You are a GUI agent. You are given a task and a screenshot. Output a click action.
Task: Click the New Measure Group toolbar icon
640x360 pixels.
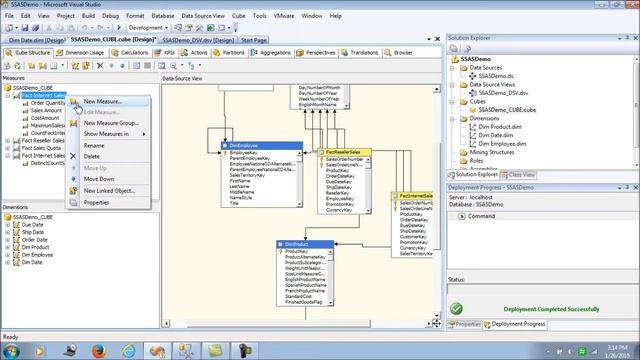[42, 65]
